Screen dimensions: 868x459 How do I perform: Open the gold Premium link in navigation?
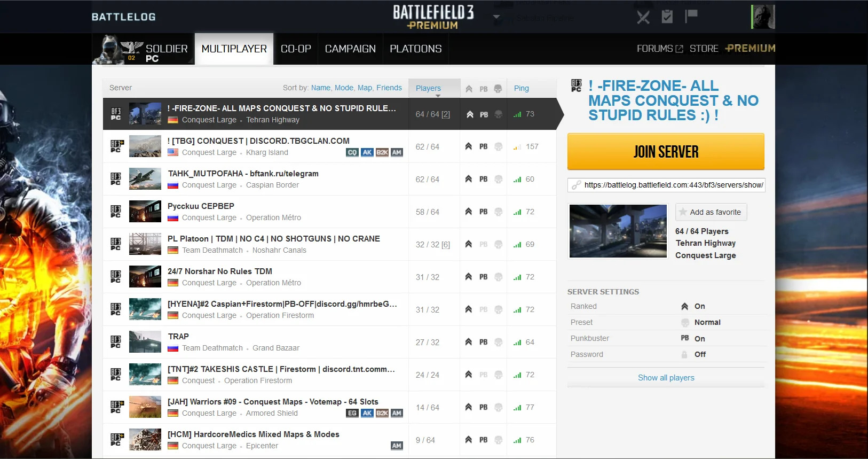(750, 48)
